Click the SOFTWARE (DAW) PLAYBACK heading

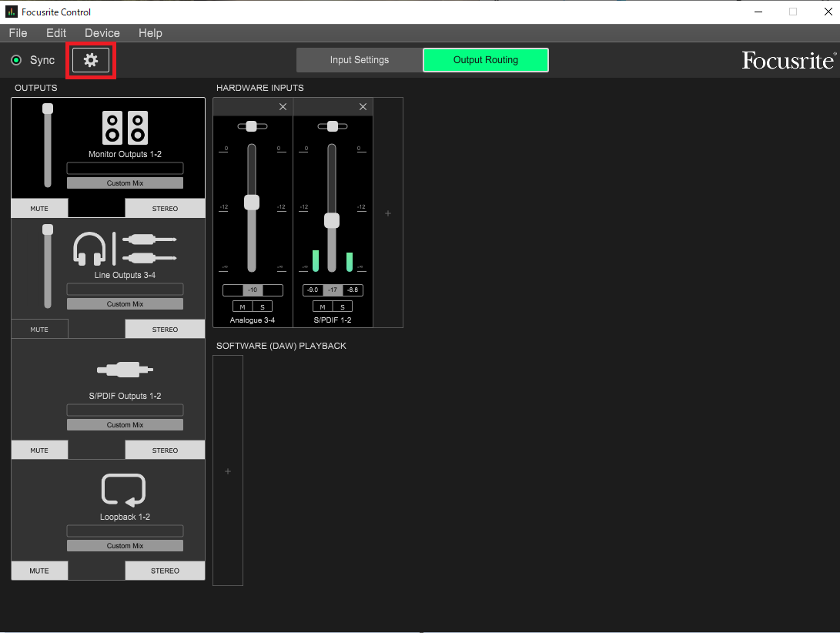click(x=281, y=347)
